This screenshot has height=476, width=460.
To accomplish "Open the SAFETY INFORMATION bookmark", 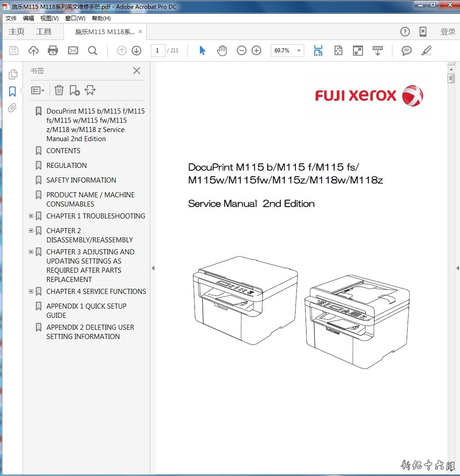I will coord(81,180).
